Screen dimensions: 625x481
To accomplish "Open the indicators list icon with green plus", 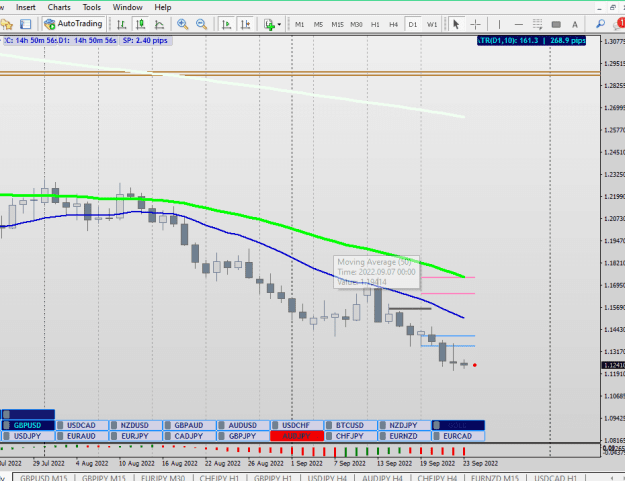I will pos(269,24).
